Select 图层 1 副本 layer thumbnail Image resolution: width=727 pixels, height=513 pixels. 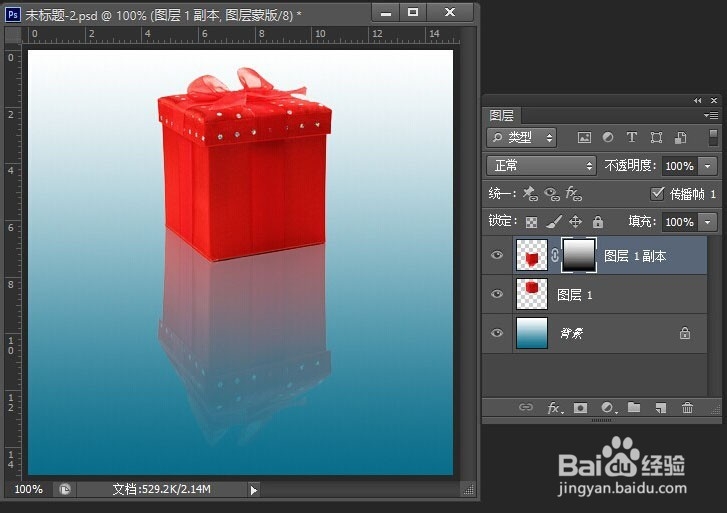[x=532, y=255]
